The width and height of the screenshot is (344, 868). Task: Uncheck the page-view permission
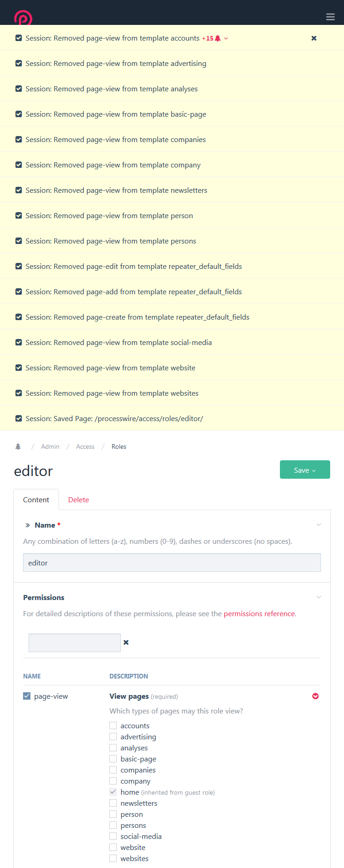point(27,696)
